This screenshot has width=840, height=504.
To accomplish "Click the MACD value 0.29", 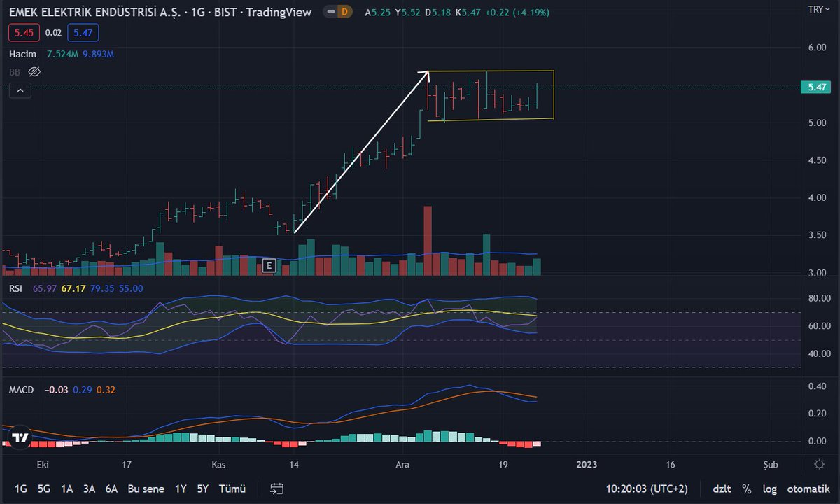I will pos(83,390).
